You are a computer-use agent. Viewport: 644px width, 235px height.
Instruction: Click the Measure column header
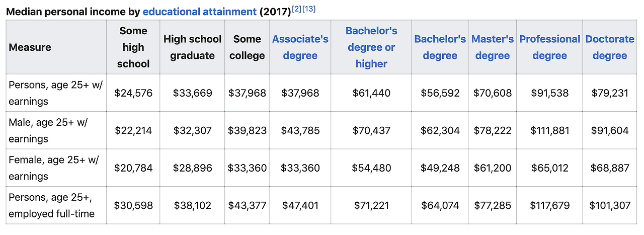click(30, 47)
